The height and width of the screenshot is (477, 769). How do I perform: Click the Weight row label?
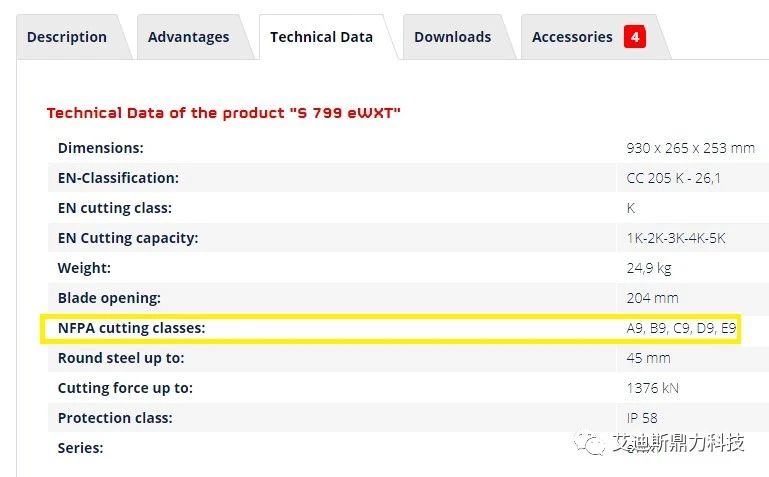(84, 268)
